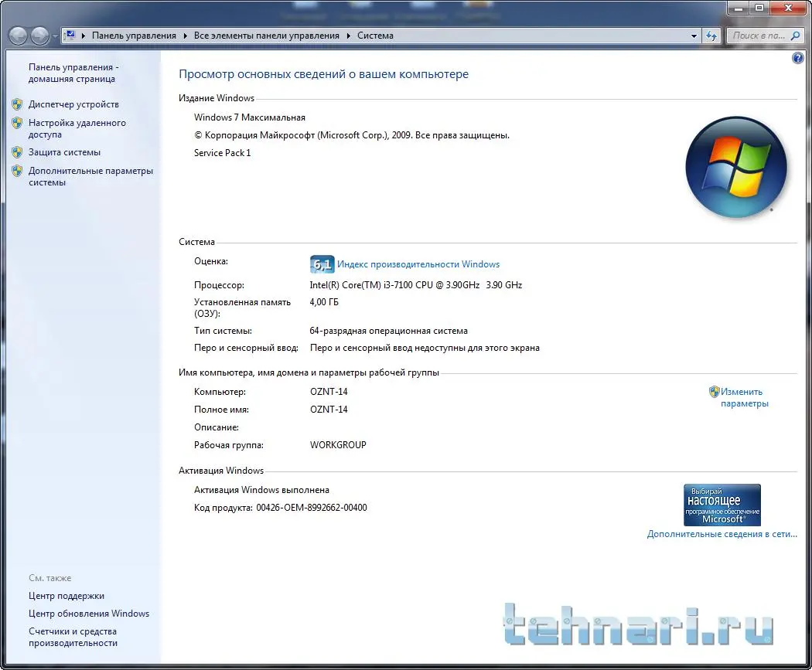Open Дополнительные параметры системы
The width and height of the screenshot is (812, 670).
coord(90,176)
